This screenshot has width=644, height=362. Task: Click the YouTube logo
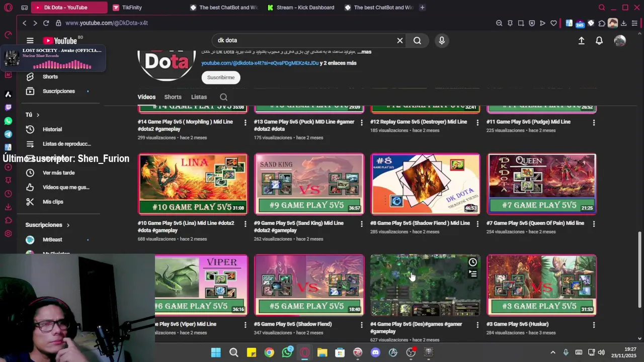click(x=60, y=41)
